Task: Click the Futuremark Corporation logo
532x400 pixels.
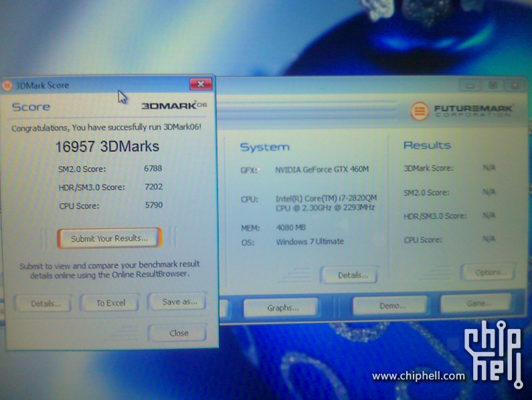Action: coord(462,111)
